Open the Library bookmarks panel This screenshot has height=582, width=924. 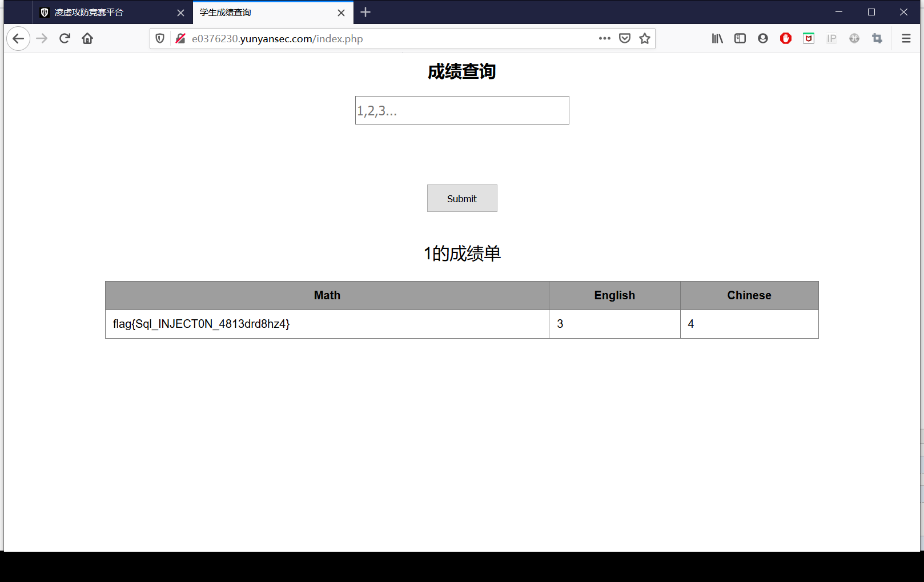(x=717, y=38)
